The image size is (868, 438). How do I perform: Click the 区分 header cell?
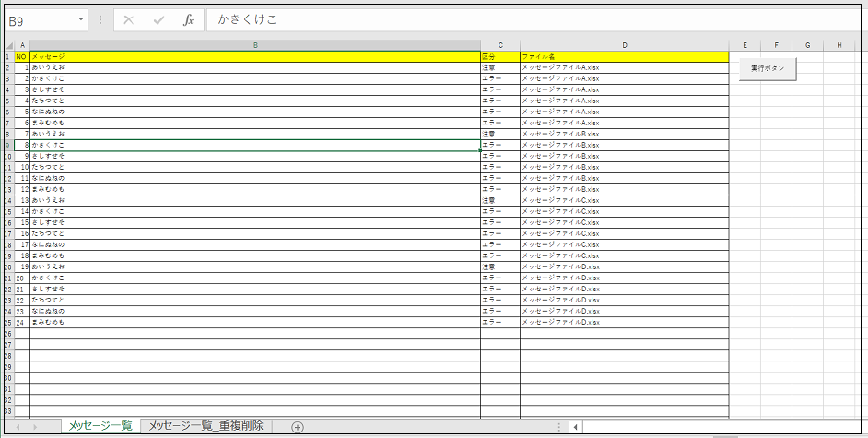[500, 56]
